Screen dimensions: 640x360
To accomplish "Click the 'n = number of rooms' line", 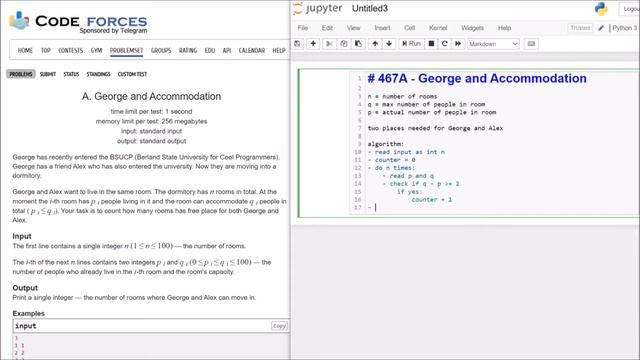I will (x=402, y=96).
